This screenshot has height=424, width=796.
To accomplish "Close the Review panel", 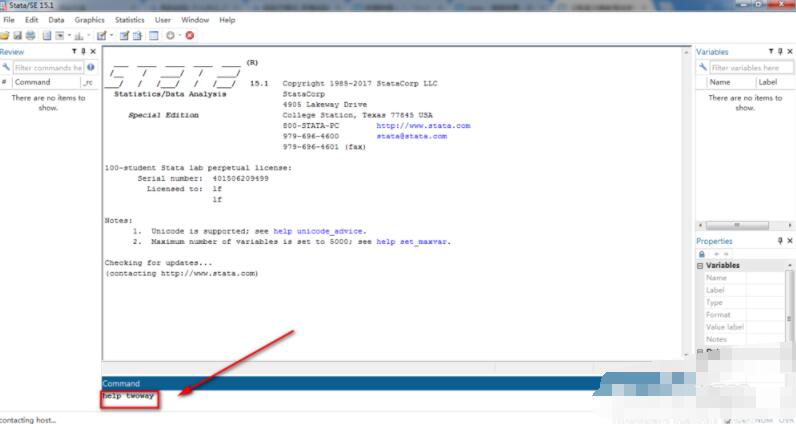I will [x=93, y=51].
